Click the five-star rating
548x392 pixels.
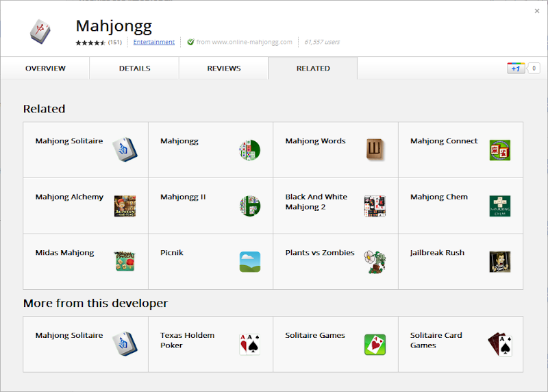90,42
